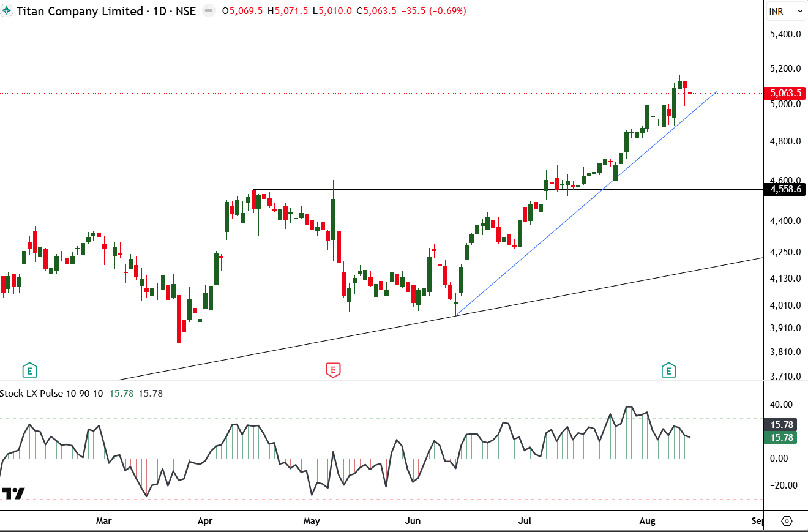Click the 4,130.0 price axis label

(x=785, y=278)
